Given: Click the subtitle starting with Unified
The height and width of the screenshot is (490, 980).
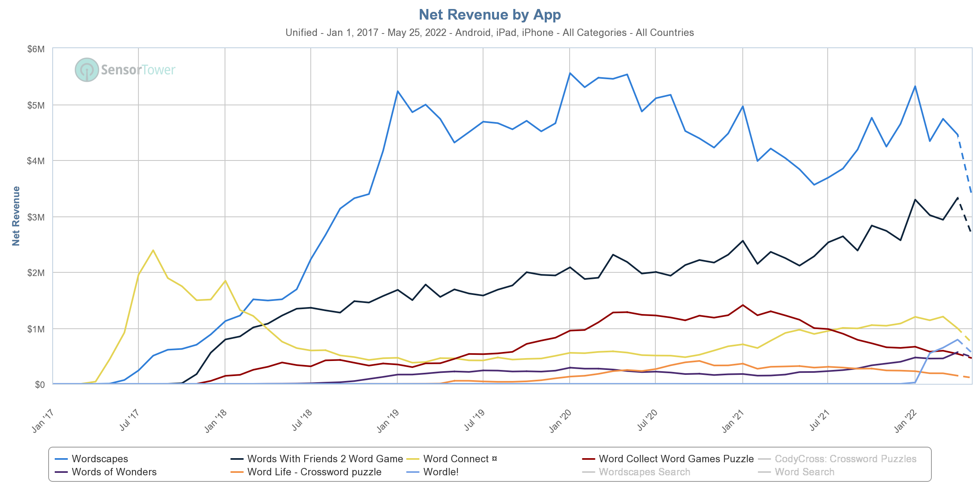Looking at the screenshot, I should point(490,33).
